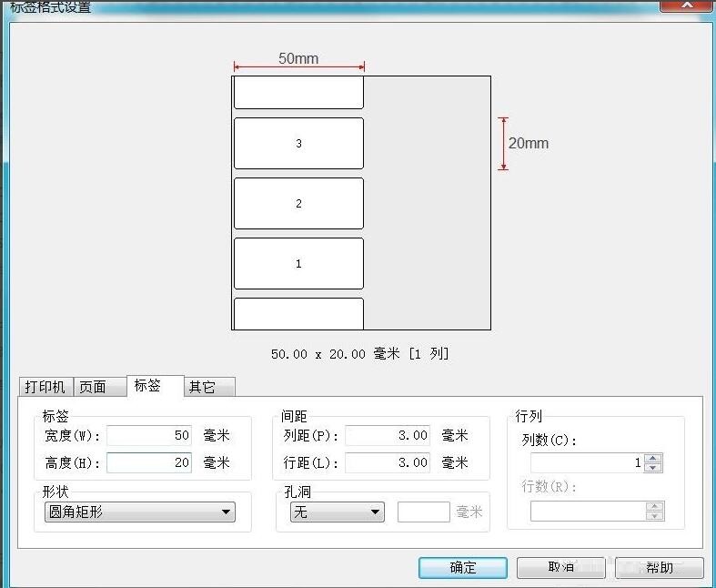Click label 2 in the preview
This screenshot has width=716, height=588.
click(x=298, y=203)
